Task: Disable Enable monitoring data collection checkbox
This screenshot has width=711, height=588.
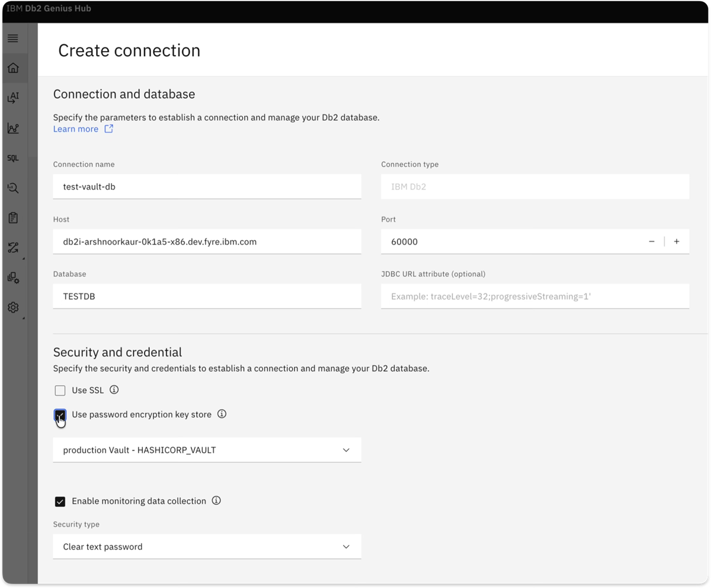Action: point(60,501)
